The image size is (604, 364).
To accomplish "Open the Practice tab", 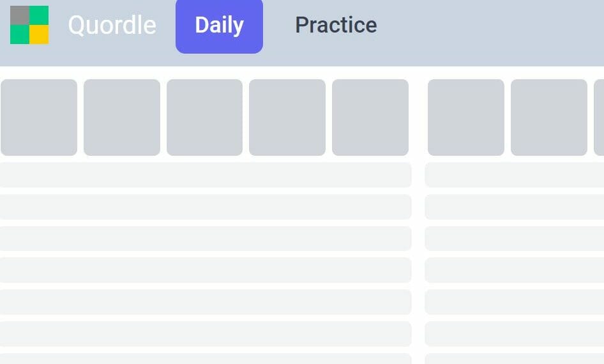I will tap(336, 25).
